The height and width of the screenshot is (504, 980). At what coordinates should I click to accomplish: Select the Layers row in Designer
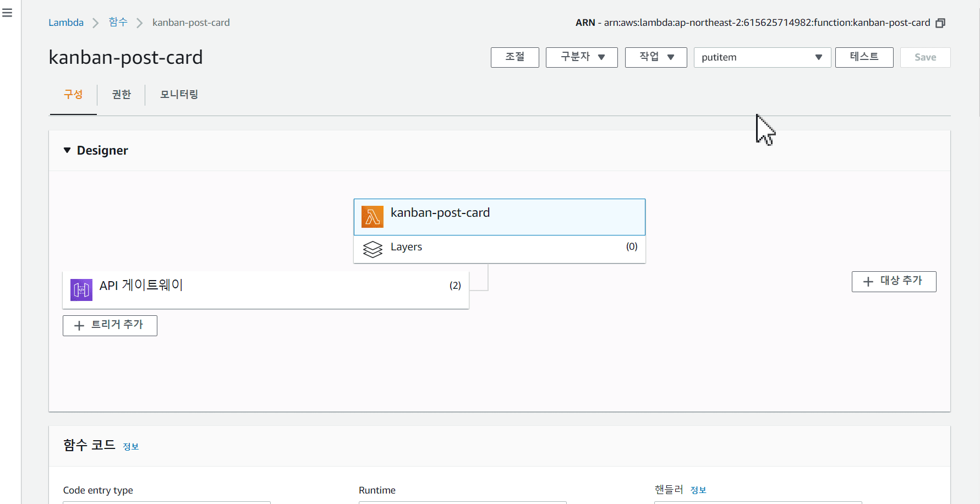click(499, 249)
